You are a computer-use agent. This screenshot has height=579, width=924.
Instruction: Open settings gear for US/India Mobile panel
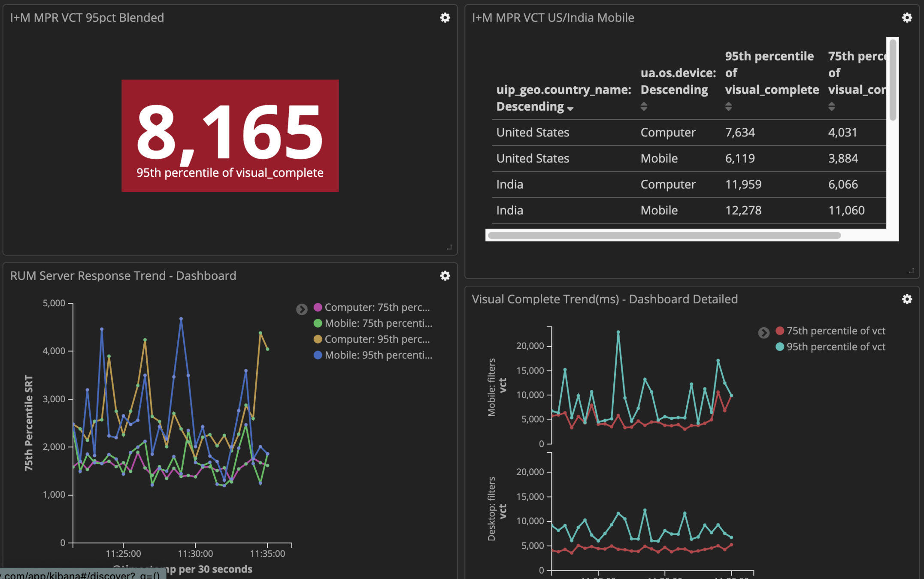click(907, 18)
